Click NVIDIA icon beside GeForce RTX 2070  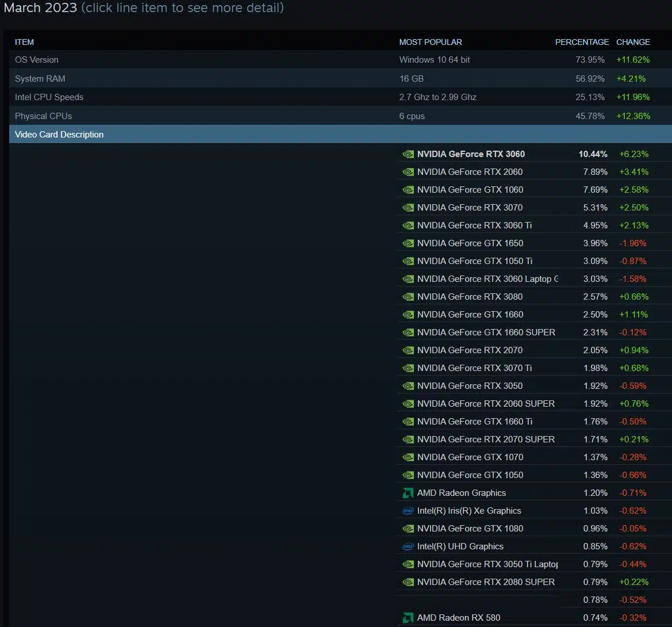pyautogui.click(x=408, y=350)
